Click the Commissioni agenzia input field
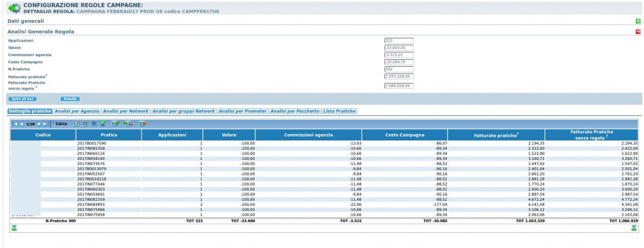The image size is (644, 248). pyautogui.click(x=399, y=55)
